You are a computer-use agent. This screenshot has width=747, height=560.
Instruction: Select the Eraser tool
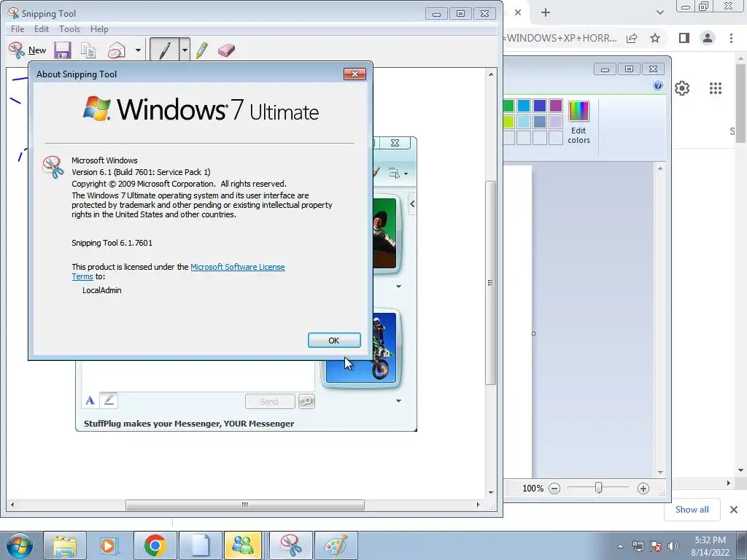coord(226,50)
